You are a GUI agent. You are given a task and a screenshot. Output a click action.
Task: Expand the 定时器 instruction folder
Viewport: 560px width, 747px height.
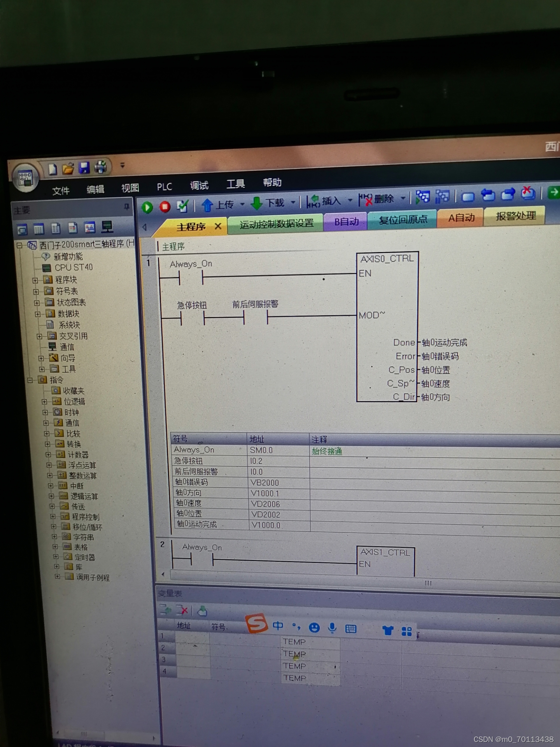coord(56,557)
